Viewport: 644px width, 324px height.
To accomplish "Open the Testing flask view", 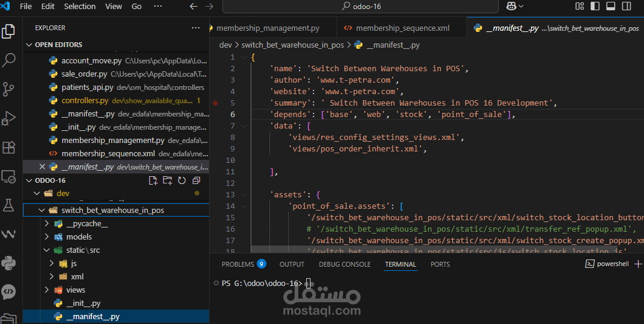I will point(8,205).
